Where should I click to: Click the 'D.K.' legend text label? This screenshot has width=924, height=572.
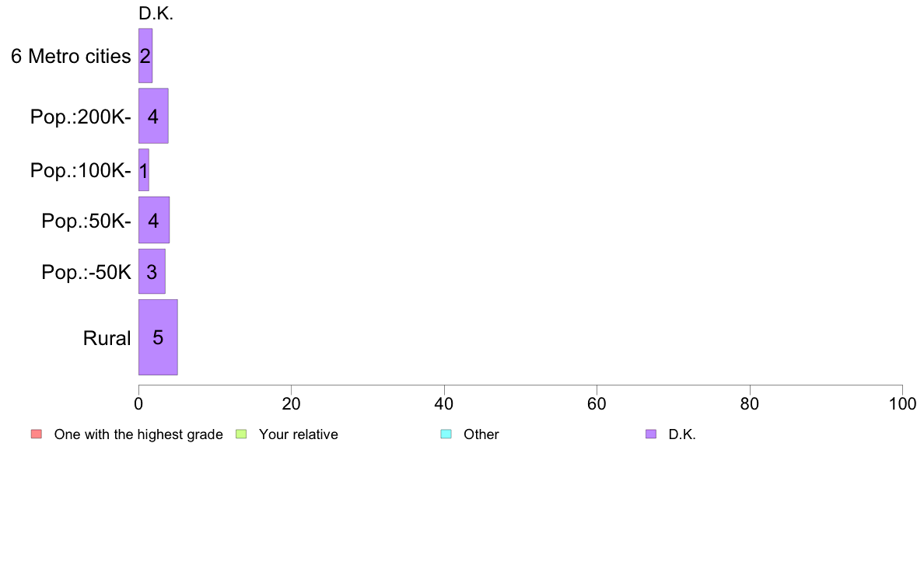(682, 434)
